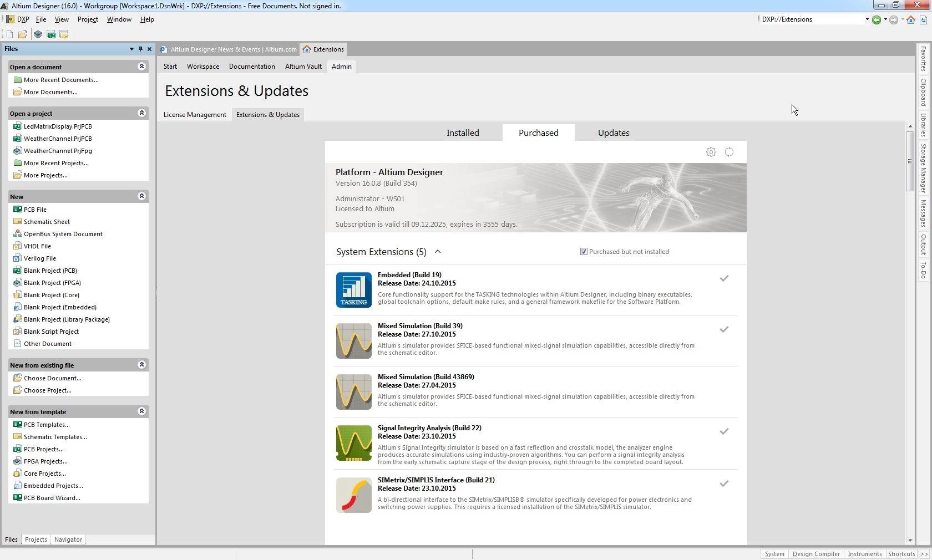The height and width of the screenshot is (560, 932).
Task: Switch to the Navigator panel tab
Action: coord(68,539)
